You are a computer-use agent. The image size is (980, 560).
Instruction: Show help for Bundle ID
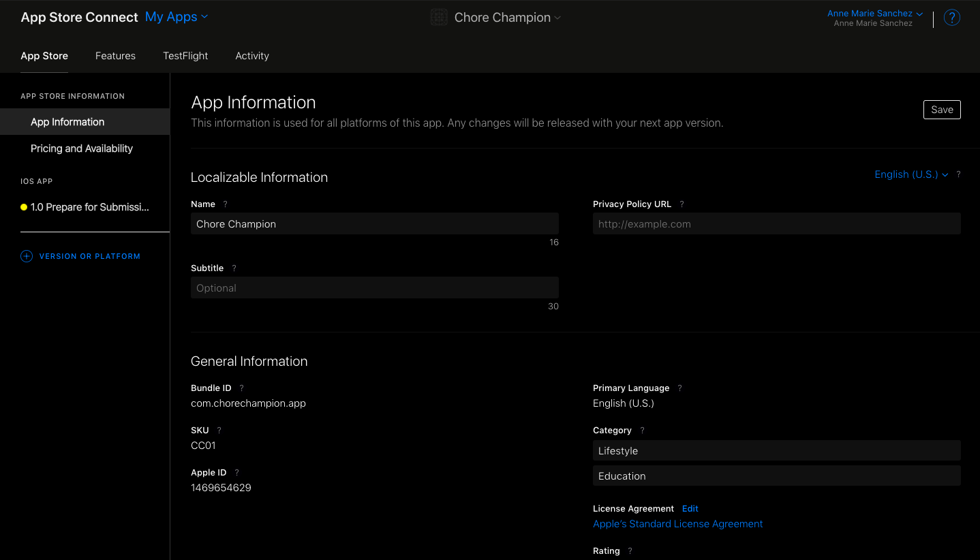241,388
